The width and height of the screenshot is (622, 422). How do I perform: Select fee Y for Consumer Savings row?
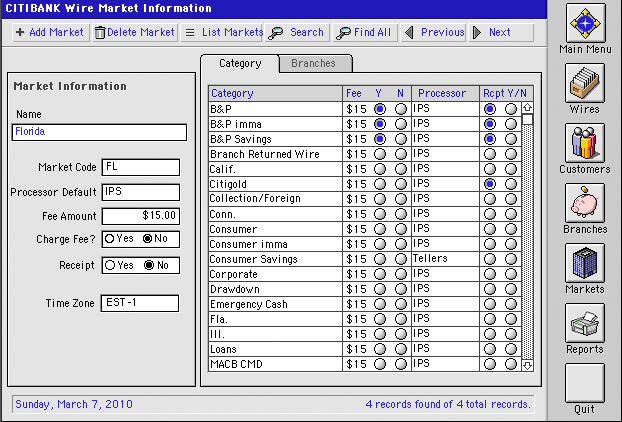coord(380,259)
